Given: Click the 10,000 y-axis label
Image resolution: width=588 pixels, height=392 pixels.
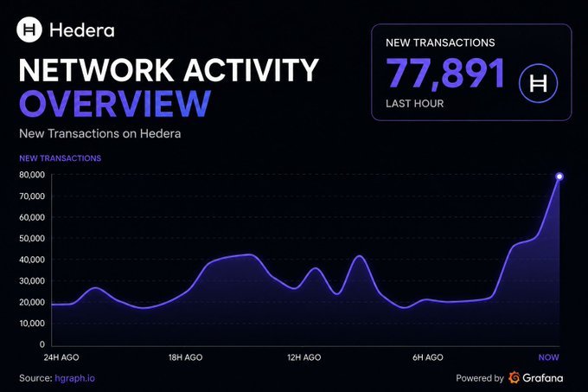Looking at the screenshot, I should point(32,324).
